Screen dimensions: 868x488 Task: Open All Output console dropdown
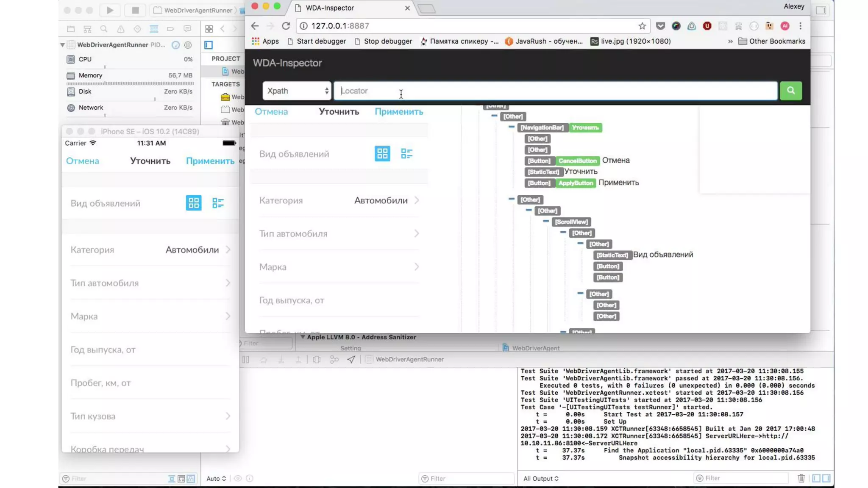tap(541, 478)
